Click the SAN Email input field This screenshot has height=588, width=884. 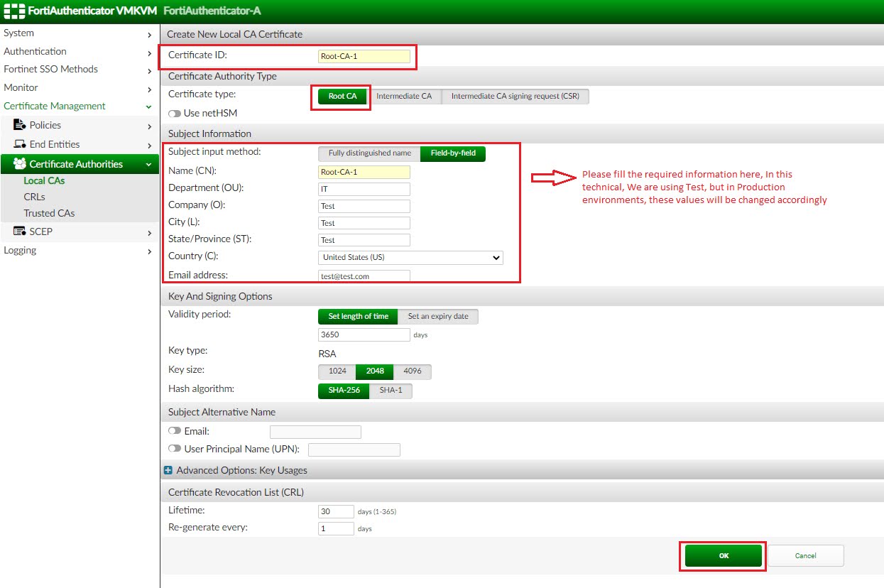315,432
